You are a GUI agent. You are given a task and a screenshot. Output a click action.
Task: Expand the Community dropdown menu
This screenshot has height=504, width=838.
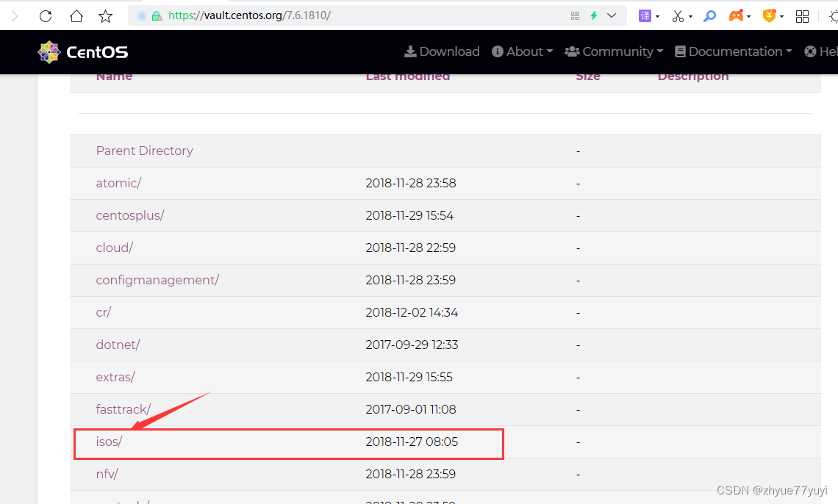[x=614, y=51]
